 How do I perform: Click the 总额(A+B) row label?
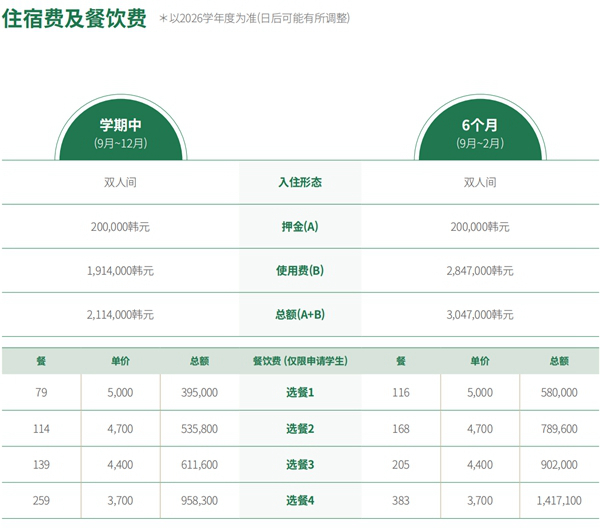pyautogui.click(x=299, y=314)
